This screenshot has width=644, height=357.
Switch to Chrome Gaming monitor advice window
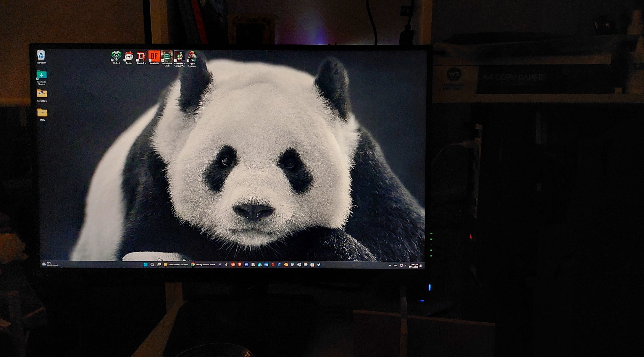pyautogui.click(x=203, y=264)
